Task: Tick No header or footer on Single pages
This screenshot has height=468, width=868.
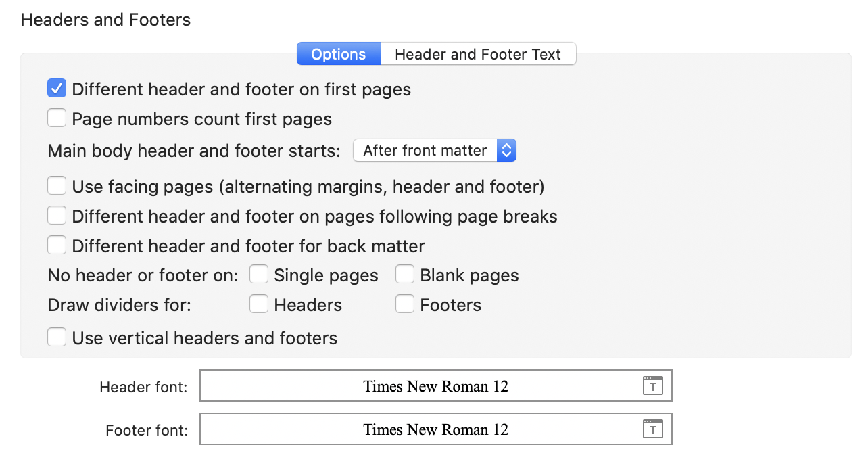Action: 259,275
